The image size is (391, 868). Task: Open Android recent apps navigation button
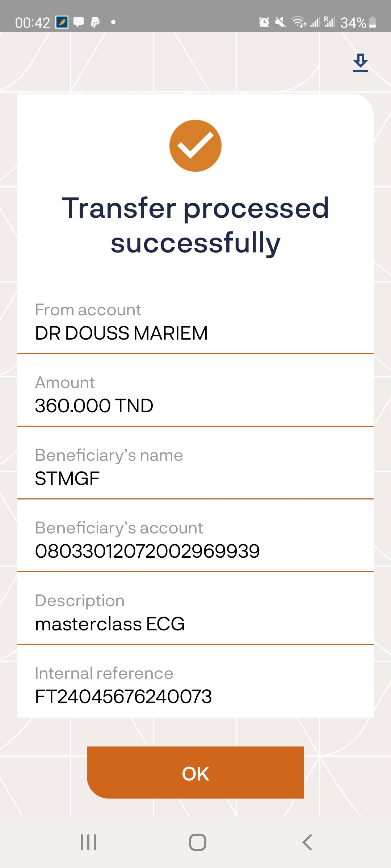click(88, 842)
